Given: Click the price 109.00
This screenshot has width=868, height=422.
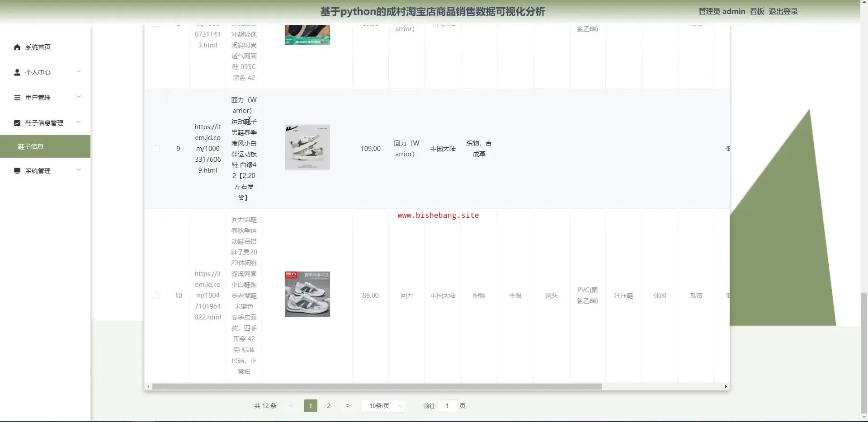Looking at the screenshot, I should click(371, 149).
